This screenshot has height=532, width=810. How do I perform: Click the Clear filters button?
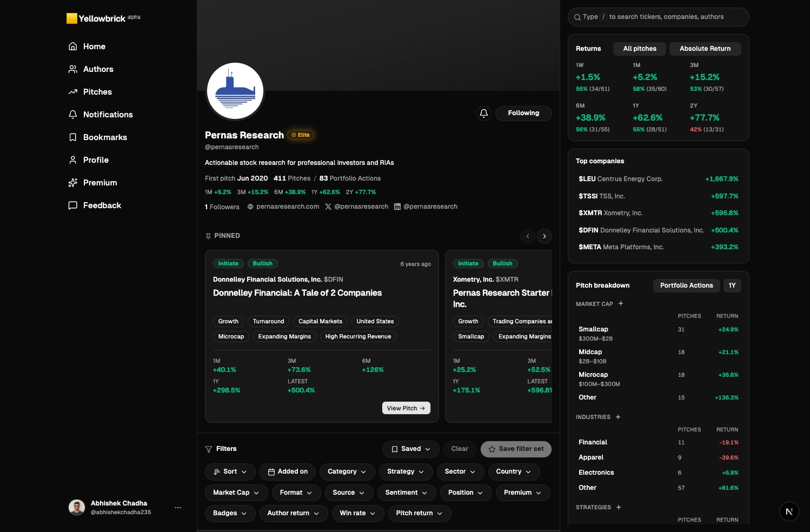tap(460, 449)
